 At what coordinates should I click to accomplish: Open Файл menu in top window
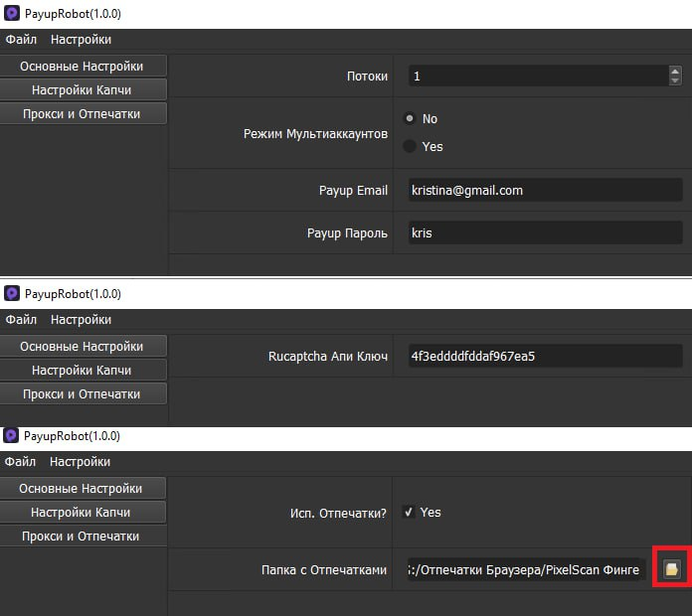(21, 39)
